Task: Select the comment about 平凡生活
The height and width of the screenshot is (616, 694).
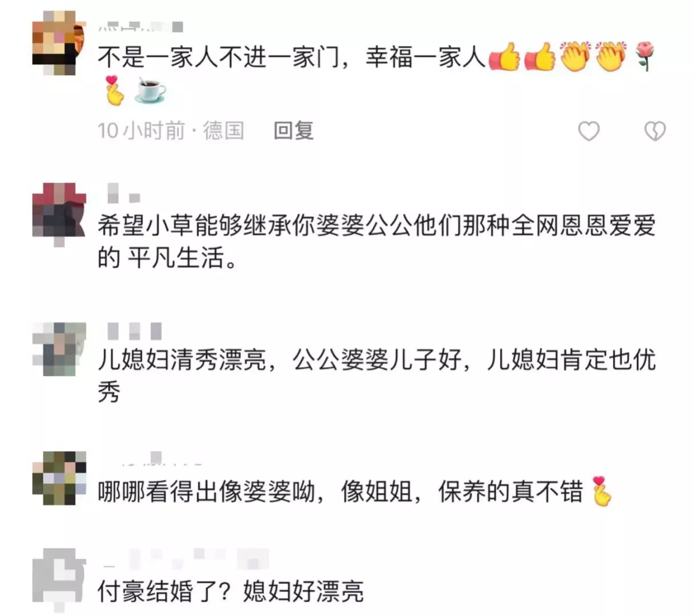Action: click(x=377, y=242)
